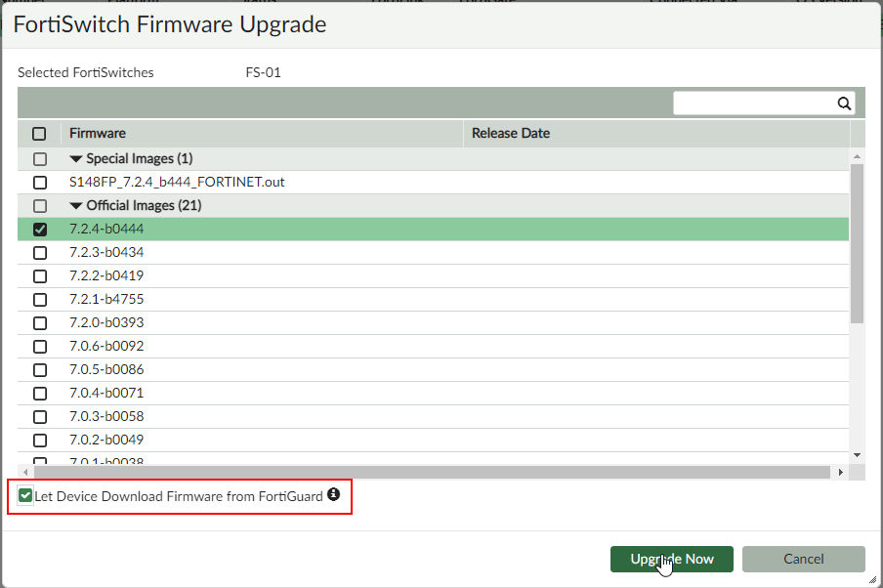Image resolution: width=883 pixels, height=588 pixels.
Task: Click the vertical scrollbar thumb
Action: tap(857, 244)
